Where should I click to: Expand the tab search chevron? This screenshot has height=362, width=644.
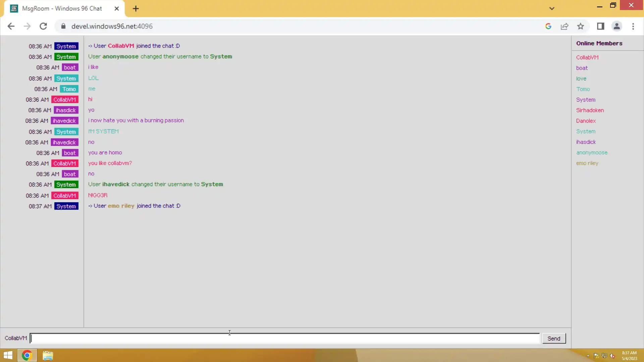coord(552,8)
